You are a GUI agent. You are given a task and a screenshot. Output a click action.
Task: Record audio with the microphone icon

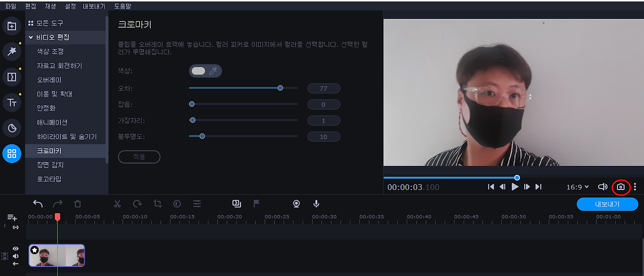pyautogui.click(x=316, y=204)
